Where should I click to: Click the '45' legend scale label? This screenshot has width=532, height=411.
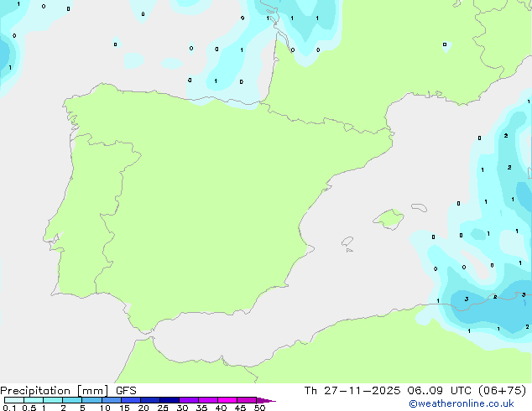(240, 408)
